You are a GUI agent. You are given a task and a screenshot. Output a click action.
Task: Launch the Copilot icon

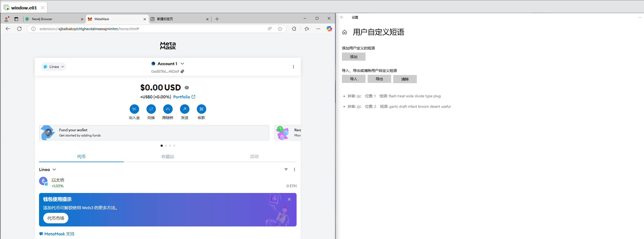(329, 29)
